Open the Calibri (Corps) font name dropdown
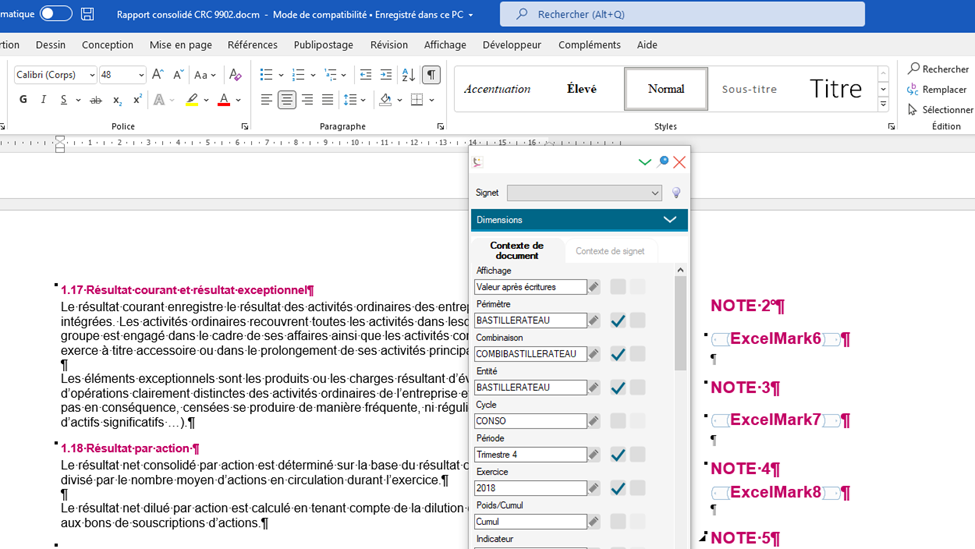This screenshot has width=975, height=549. (x=92, y=75)
